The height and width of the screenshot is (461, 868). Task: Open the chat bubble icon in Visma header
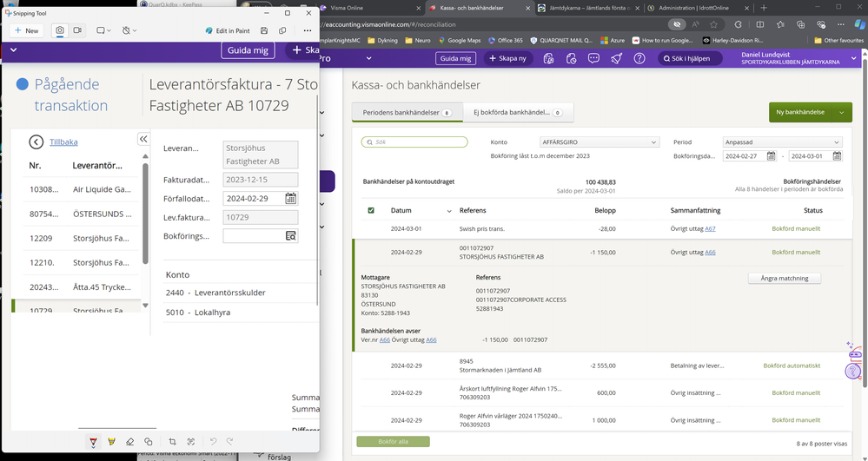coord(594,58)
